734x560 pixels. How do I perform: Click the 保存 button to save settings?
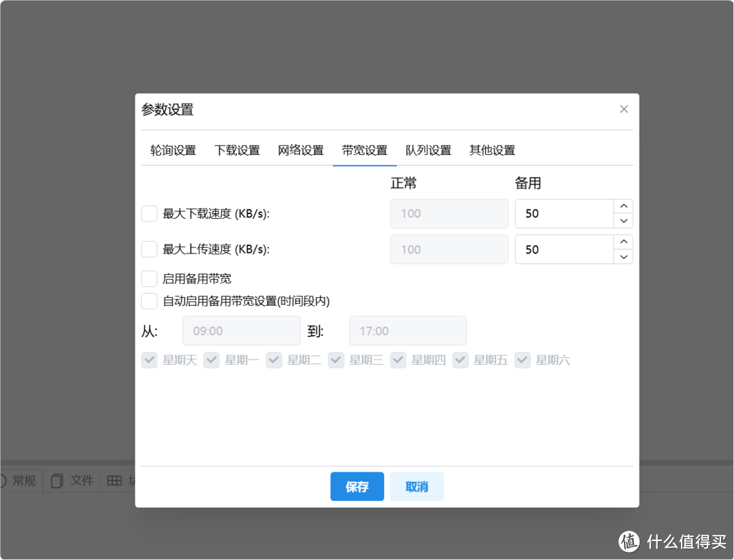coord(357,486)
